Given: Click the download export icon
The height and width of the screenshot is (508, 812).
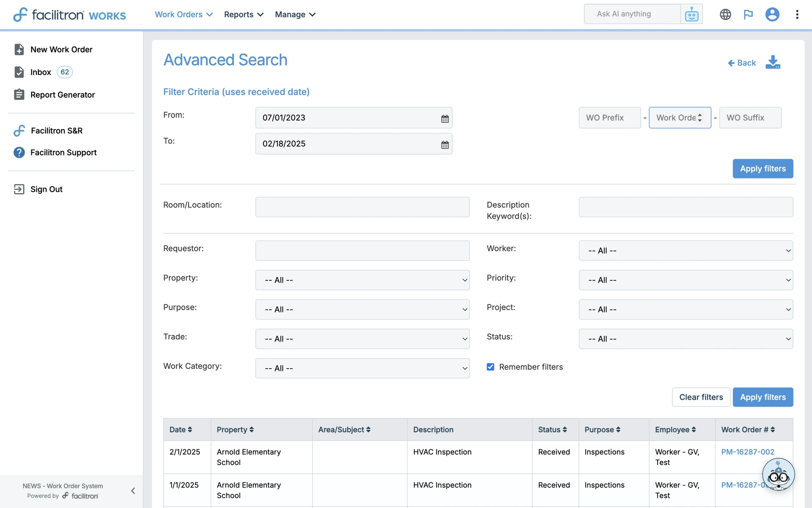Looking at the screenshot, I should (x=773, y=62).
